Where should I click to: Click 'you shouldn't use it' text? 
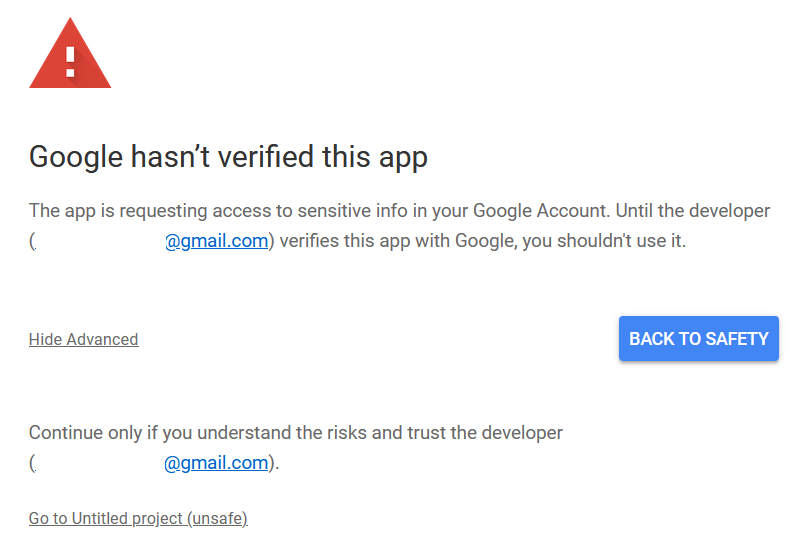click(x=603, y=240)
